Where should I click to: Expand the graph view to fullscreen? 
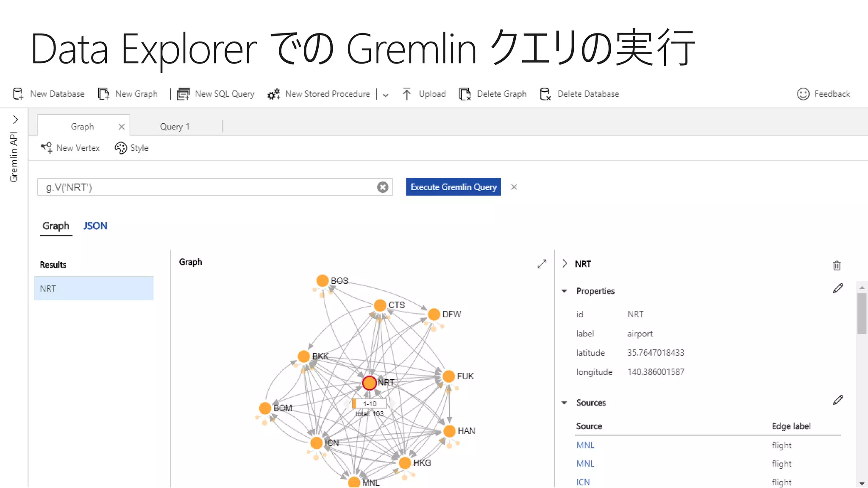tap(542, 264)
